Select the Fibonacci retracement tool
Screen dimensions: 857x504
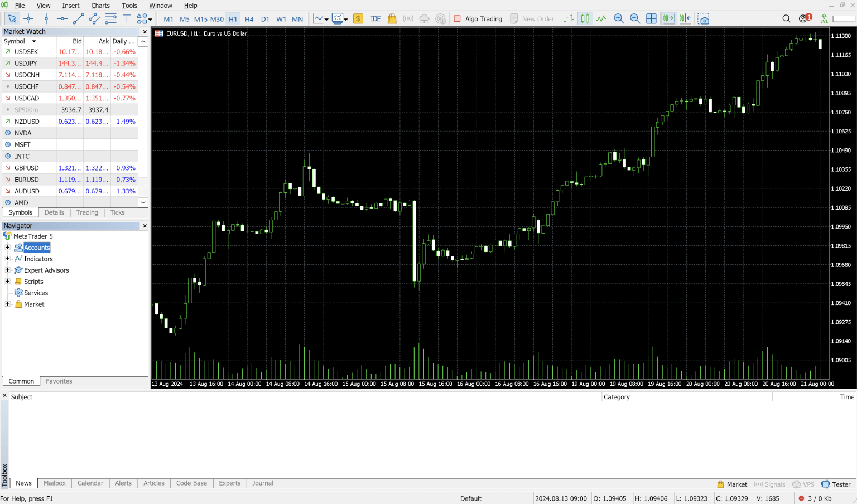click(x=111, y=19)
